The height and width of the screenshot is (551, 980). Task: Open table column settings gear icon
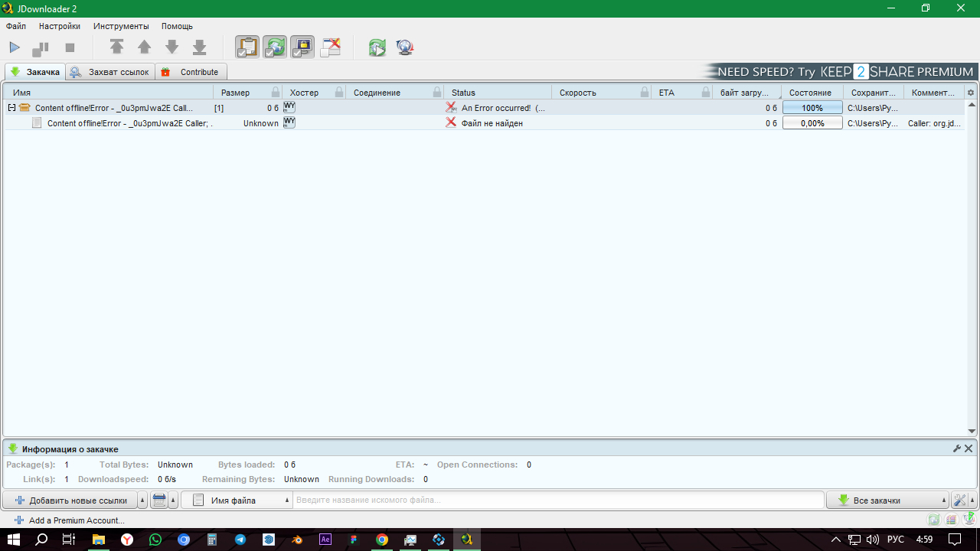tap(971, 93)
